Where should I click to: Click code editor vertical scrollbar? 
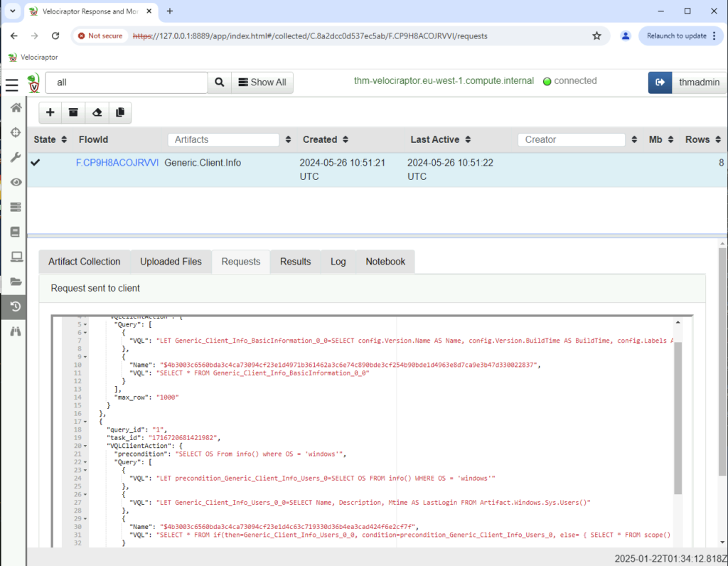[x=678, y=417]
